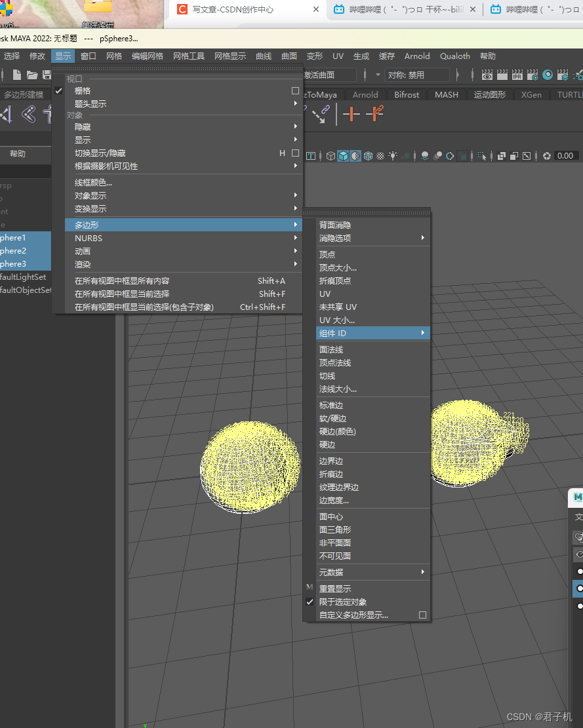
Task: Start IPR render with the IPR icon
Action: tap(517, 75)
